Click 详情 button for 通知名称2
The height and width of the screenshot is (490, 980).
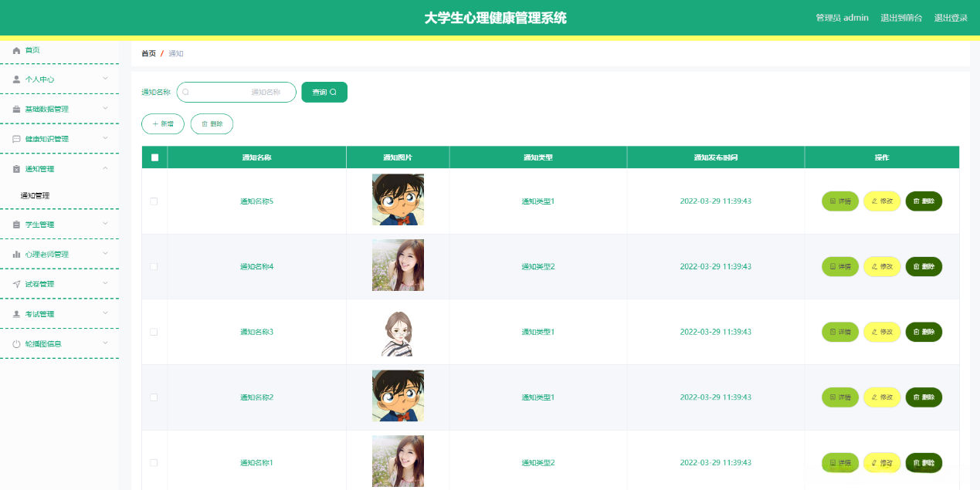pyautogui.click(x=840, y=397)
